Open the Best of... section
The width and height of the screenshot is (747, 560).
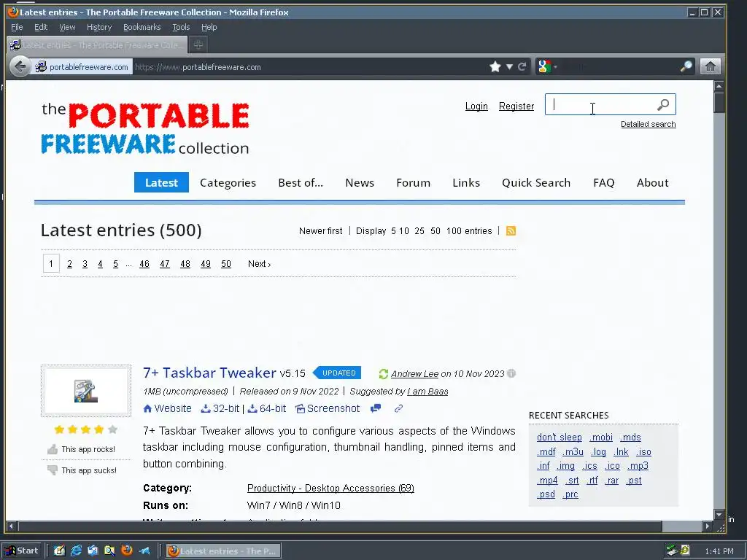(301, 183)
